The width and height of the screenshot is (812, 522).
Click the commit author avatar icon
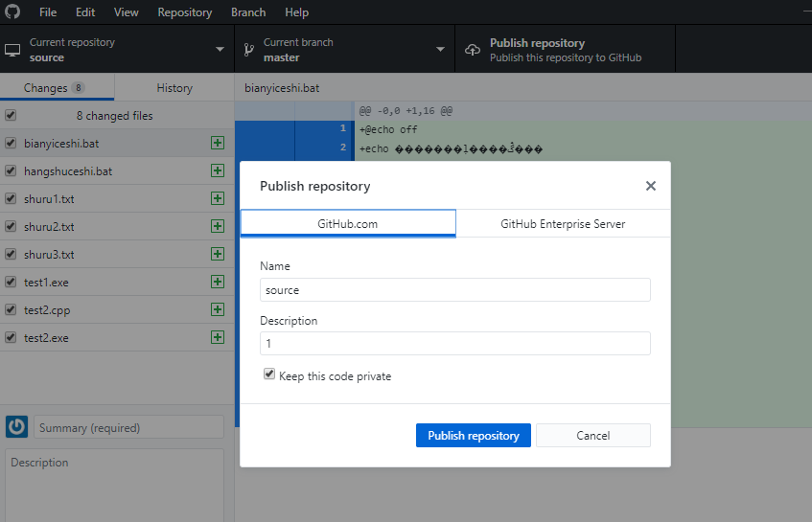click(16, 427)
